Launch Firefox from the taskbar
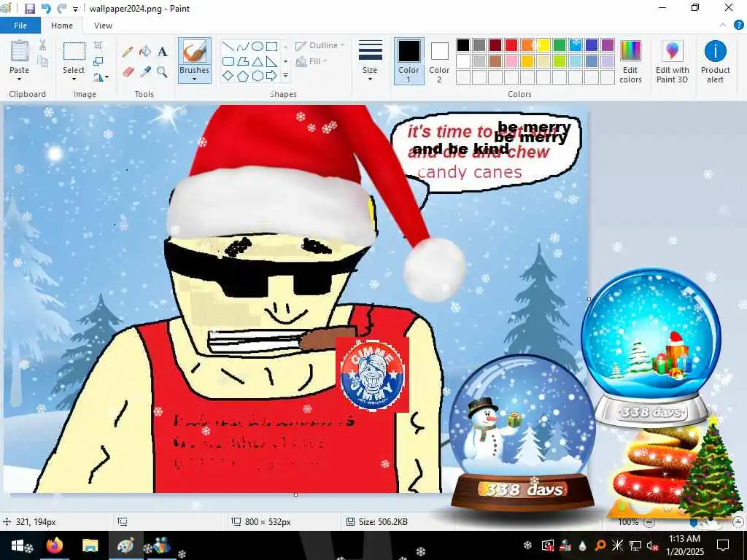The image size is (747, 560). click(x=55, y=545)
